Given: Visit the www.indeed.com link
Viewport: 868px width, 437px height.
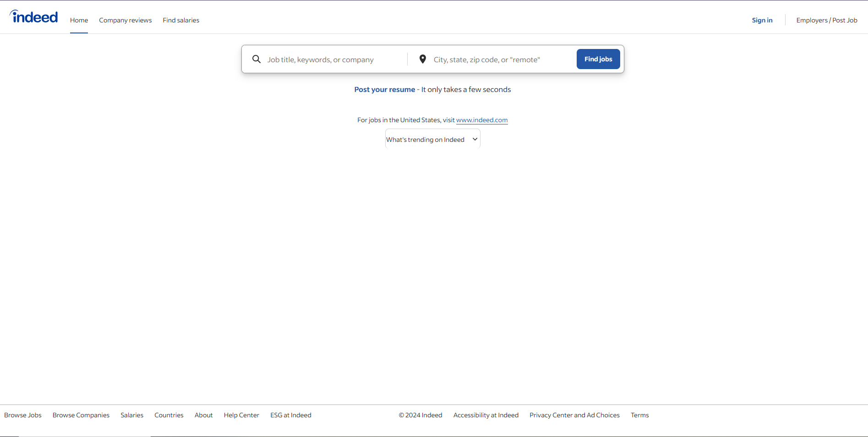Looking at the screenshot, I should click(481, 120).
